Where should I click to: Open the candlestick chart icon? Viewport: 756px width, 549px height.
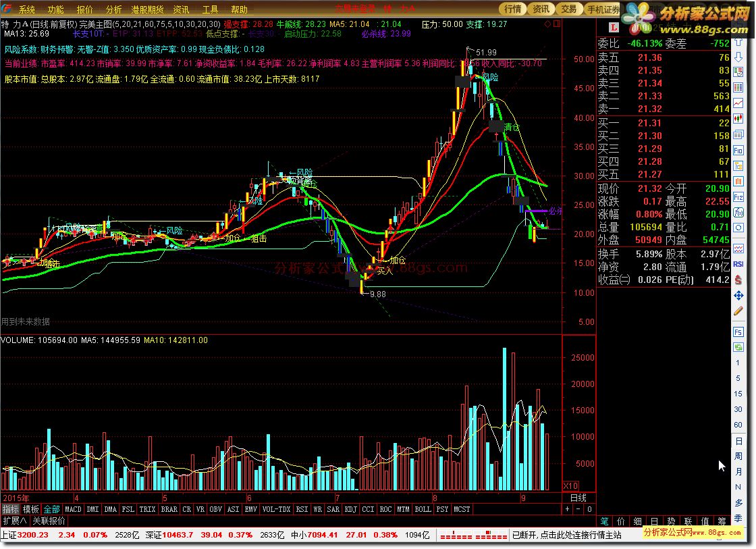pyautogui.click(x=738, y=118)
